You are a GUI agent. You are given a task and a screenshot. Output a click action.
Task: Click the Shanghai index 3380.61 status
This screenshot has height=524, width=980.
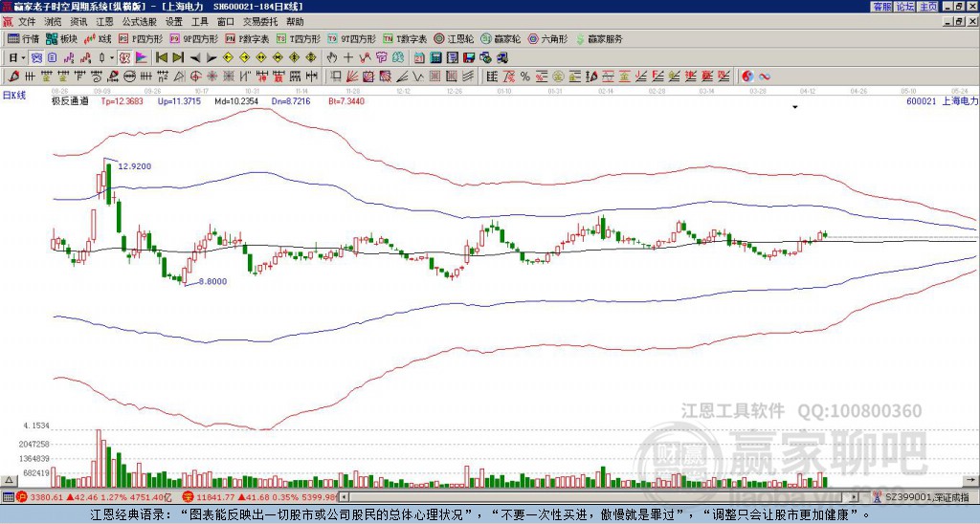[x=95, y=497]
